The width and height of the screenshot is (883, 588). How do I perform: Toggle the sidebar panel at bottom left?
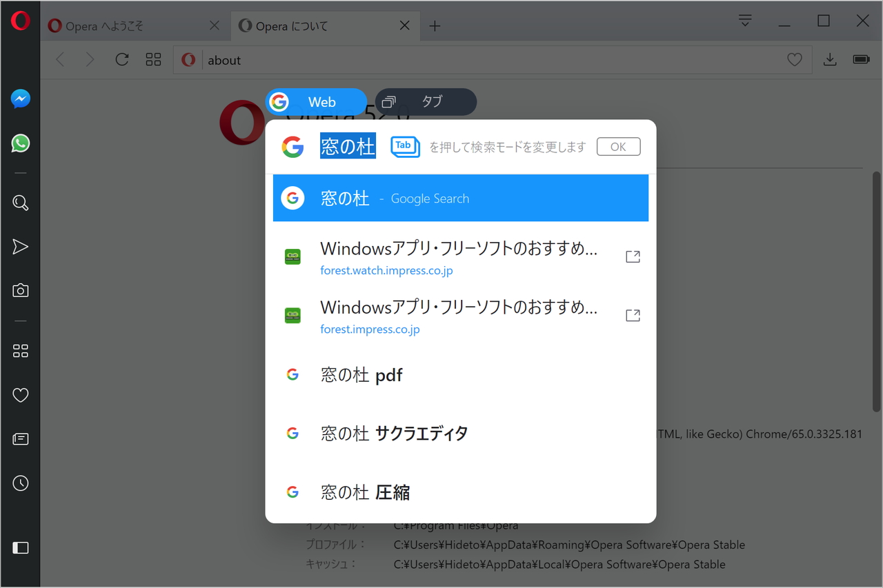coord(20,548)
